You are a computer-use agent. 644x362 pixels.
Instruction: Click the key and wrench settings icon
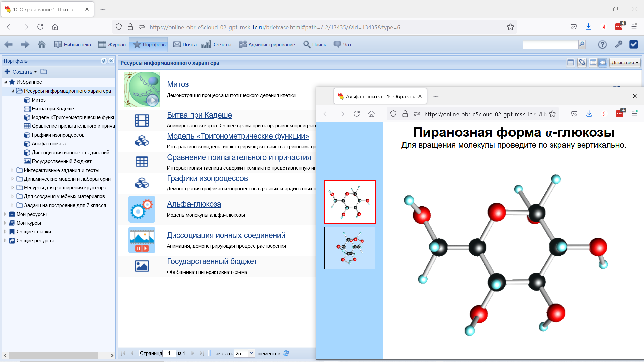[618, 44]
